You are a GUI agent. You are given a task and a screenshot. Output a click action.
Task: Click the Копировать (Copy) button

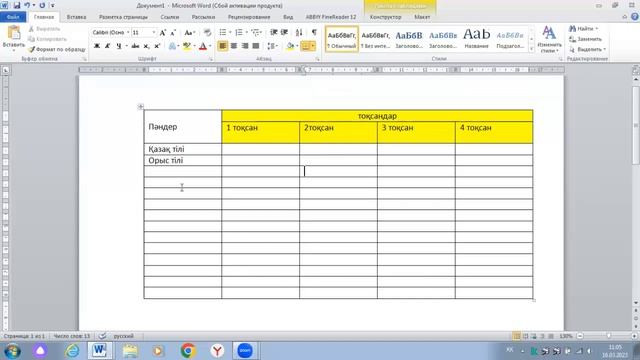click(48, 39)
